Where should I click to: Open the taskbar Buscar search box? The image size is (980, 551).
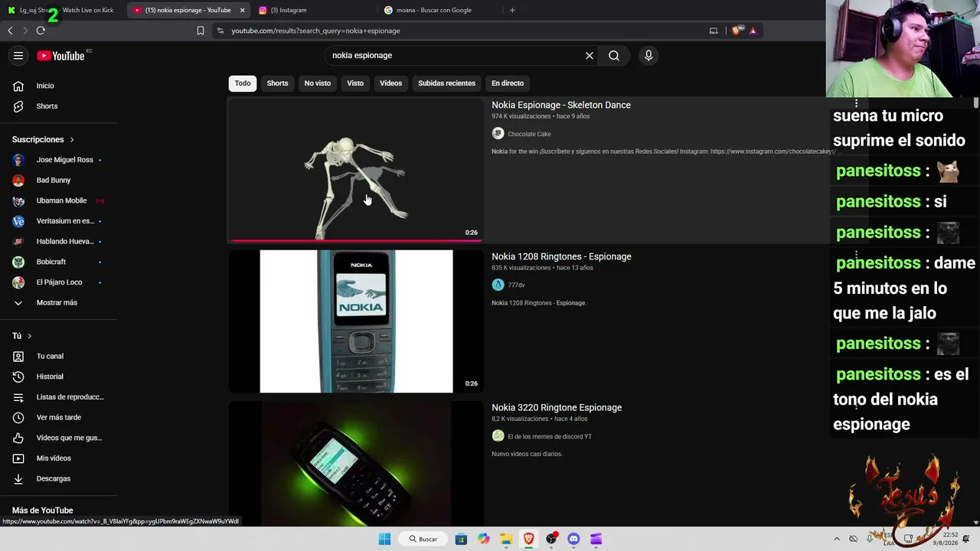click(x=423, y=539)
